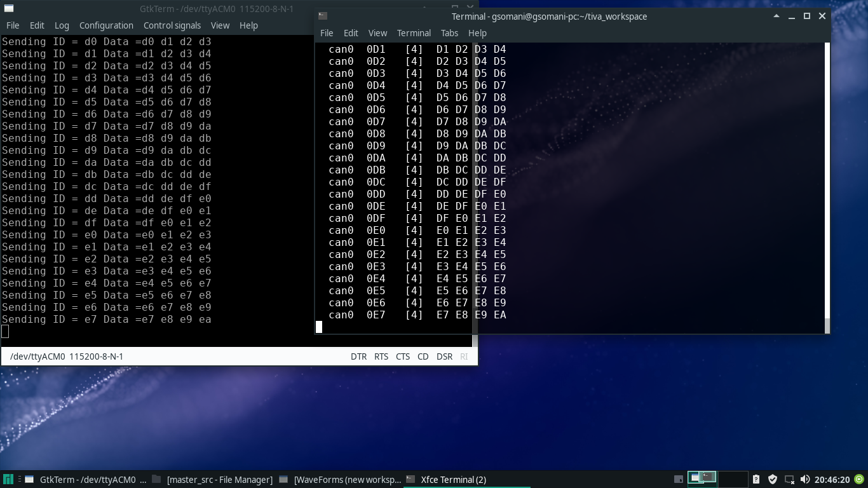Switch to WaveForms window in taskbar

pyautogui.click(x=341, y=480)
